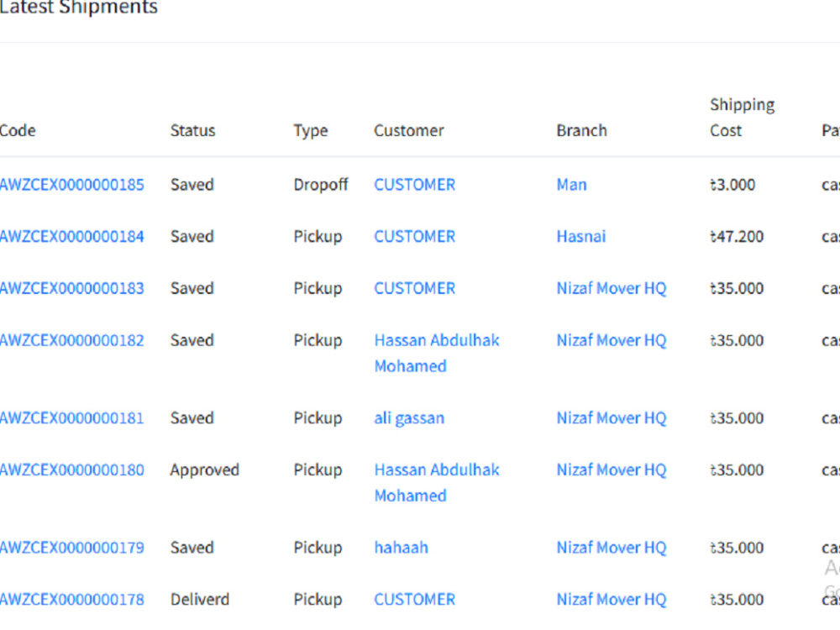Open Nizaf Mover HQ branch on the hahaah row

(612, 548)
